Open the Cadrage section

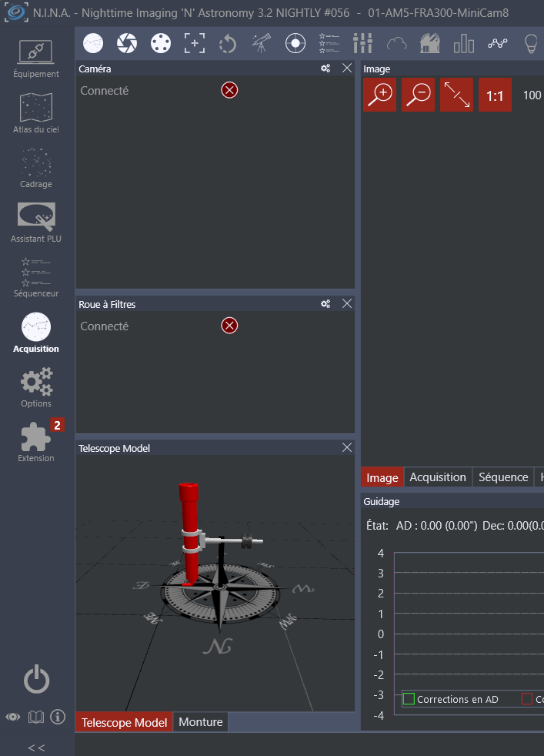pos(36,169)
